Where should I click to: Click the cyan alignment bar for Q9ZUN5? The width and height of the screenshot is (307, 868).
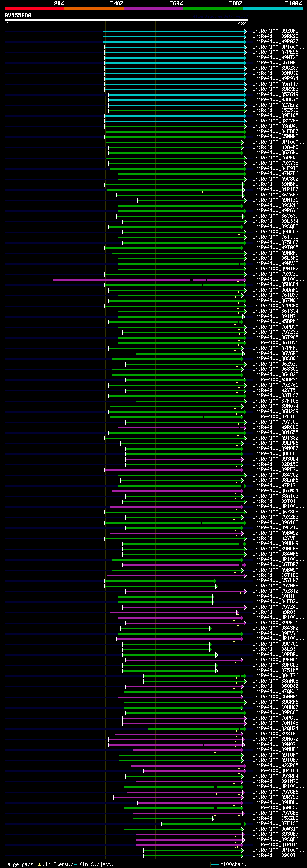click(x=174, y=31)
